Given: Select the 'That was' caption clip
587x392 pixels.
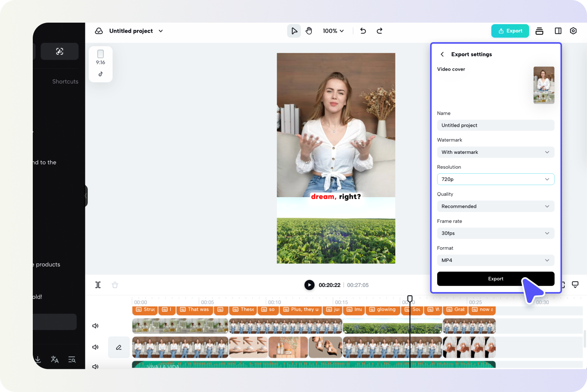Looking at the screenshot, I should tap(195, 310).
